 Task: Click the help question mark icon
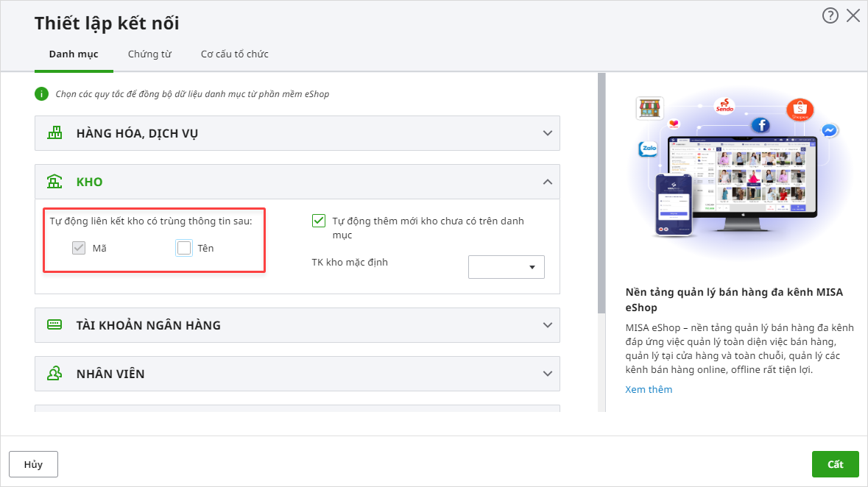(830, 15)
